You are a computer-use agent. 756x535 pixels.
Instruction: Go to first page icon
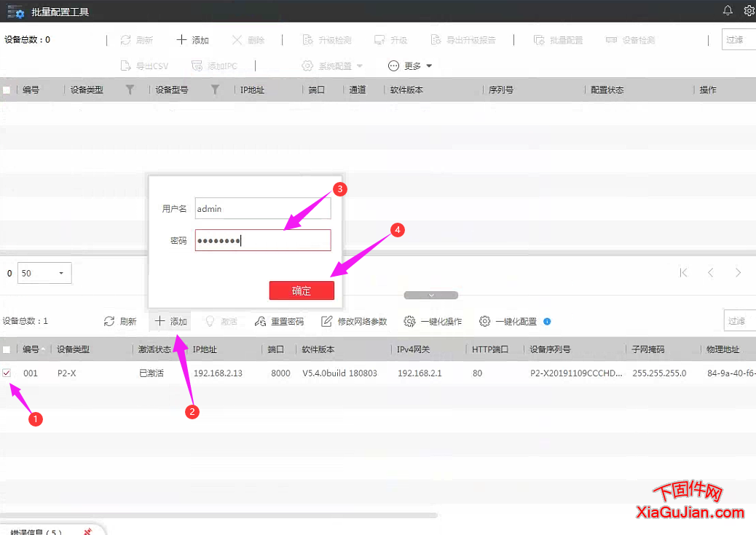[x=683, y=273]
